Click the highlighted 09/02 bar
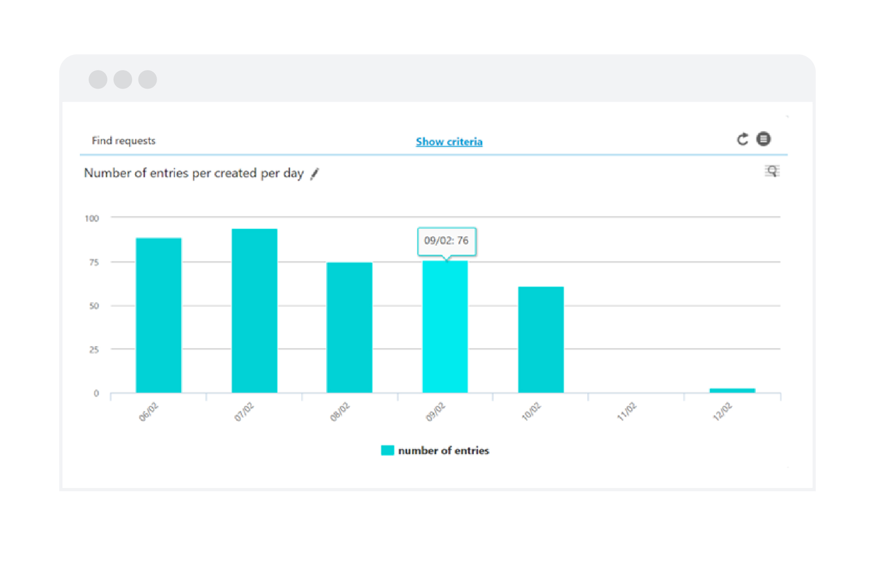Viewport: 874px width, 588px height. [445, 327]
